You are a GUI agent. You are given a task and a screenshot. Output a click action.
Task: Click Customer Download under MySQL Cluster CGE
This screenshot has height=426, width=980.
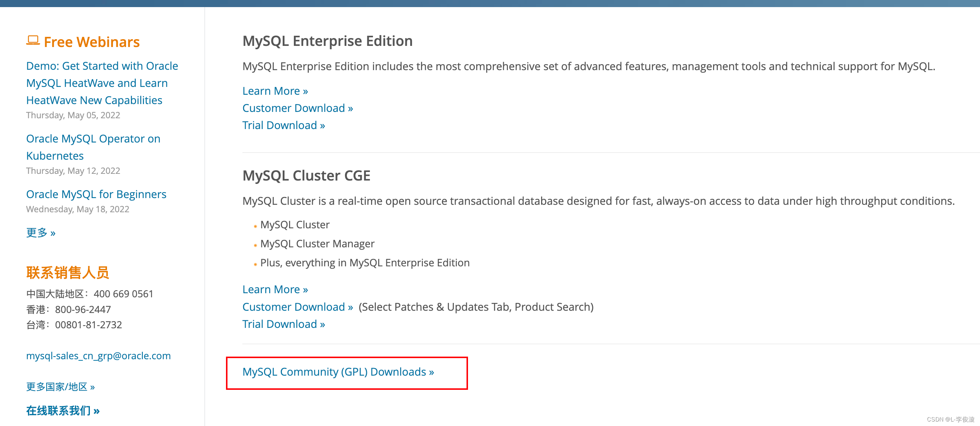(x=298, y=307)
